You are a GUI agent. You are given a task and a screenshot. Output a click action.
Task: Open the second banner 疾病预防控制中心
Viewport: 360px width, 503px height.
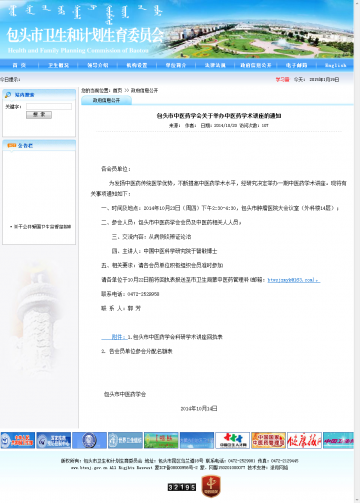tap(53, 440)
